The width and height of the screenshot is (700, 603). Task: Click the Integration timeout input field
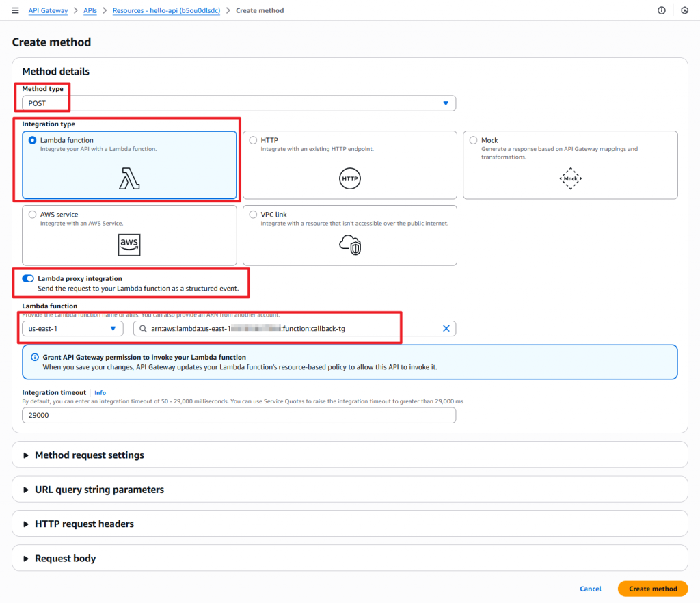coord(239,415)
